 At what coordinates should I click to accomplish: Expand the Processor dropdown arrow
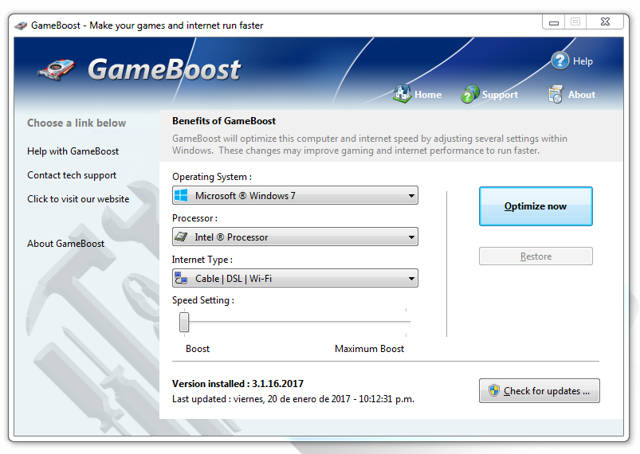coord(411,237)
